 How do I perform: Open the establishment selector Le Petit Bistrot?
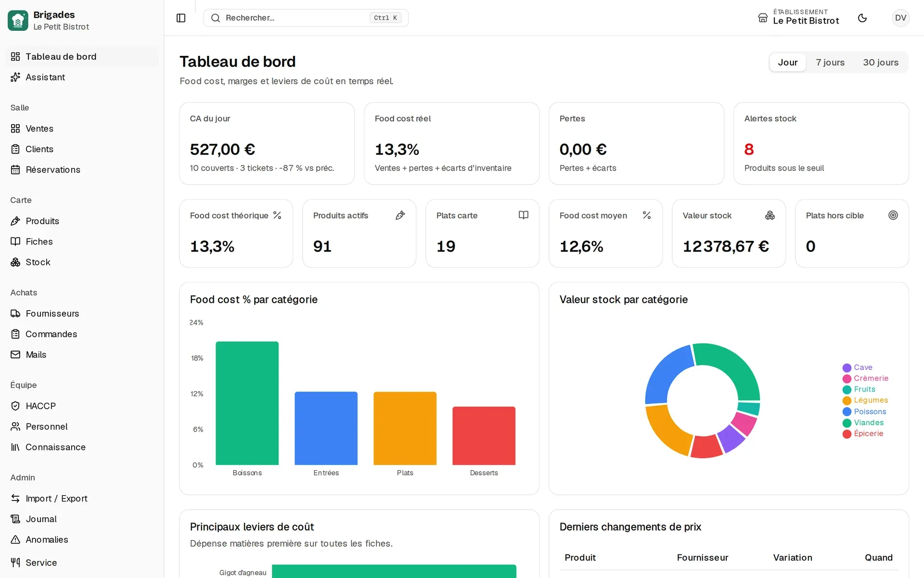click(x=799, y=17)
